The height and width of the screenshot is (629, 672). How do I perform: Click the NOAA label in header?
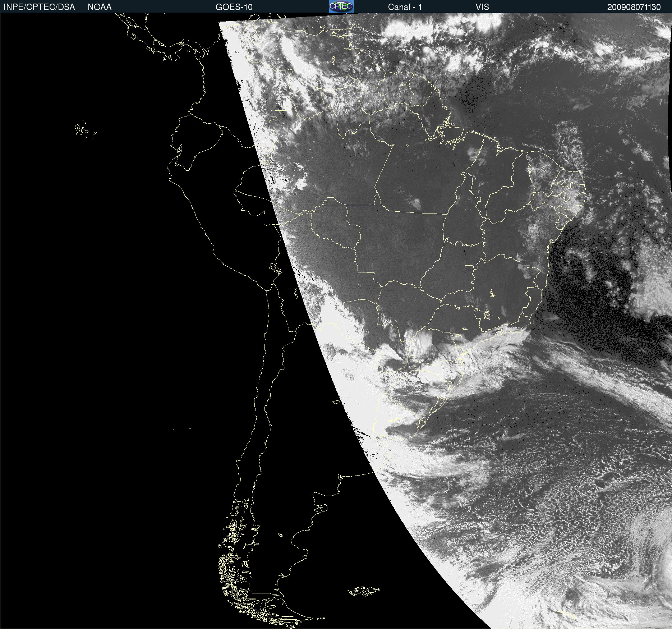(100, 7)
